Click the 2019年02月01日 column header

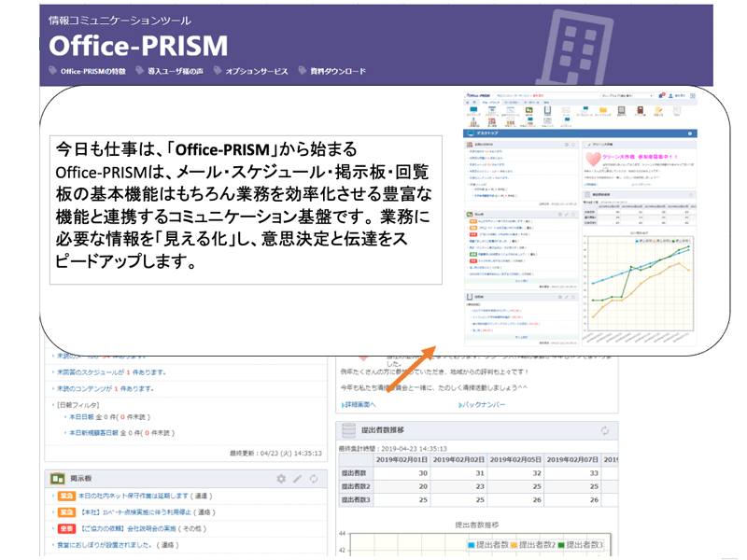(x=402, y=460)
